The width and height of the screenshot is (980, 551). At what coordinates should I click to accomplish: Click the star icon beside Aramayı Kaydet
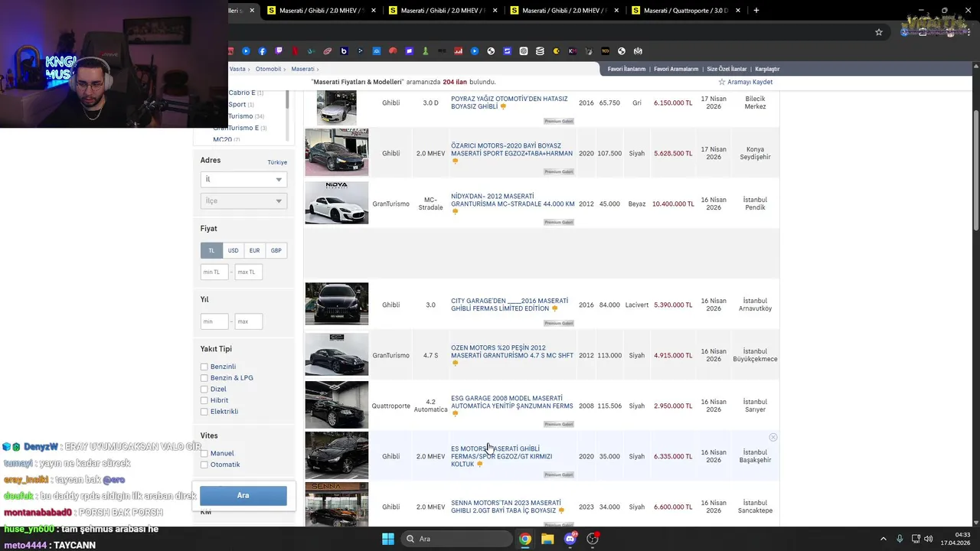click(721, 82)
